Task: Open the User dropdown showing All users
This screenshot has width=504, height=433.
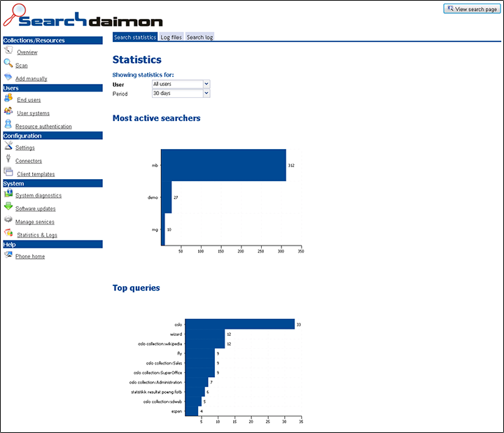Action: [181, 84]
